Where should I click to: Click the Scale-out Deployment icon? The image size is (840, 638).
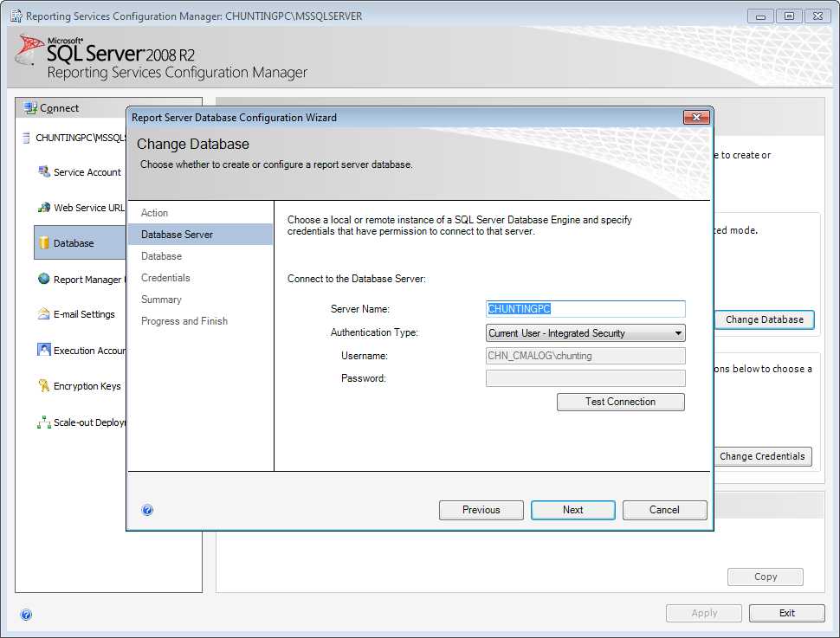tap(44, 422)
